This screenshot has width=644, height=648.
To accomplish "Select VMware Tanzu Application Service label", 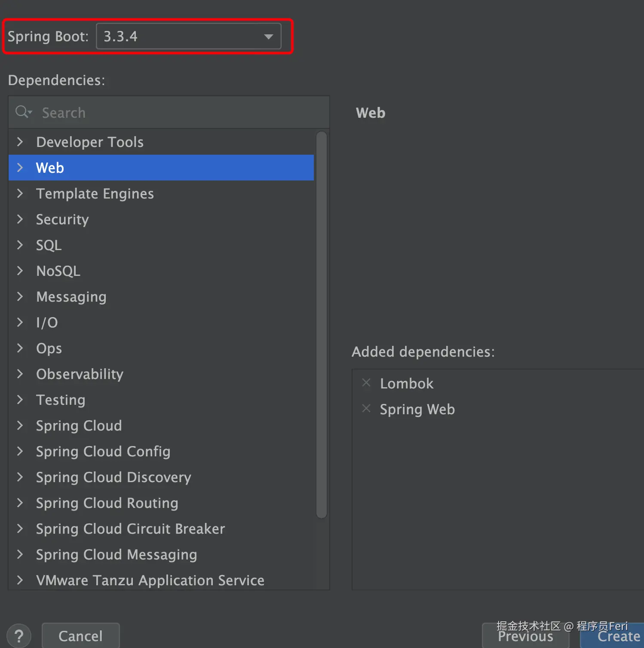I will pos(150,581).
